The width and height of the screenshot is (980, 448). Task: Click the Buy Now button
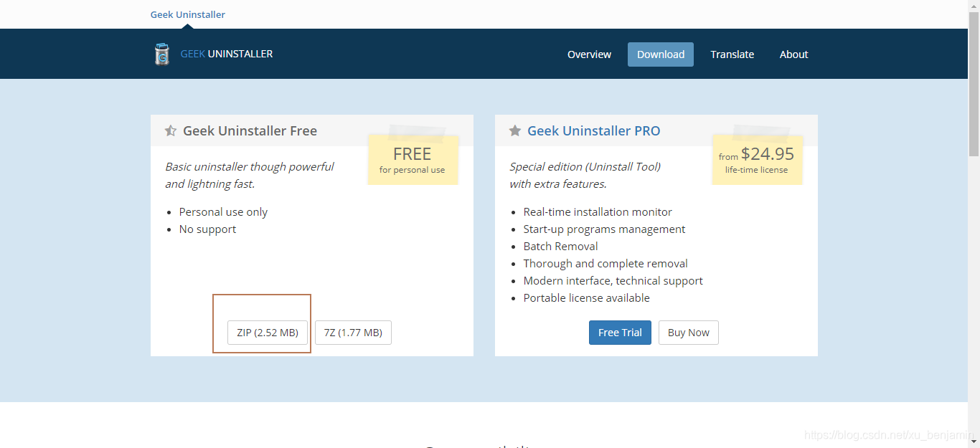coord(689,333)
